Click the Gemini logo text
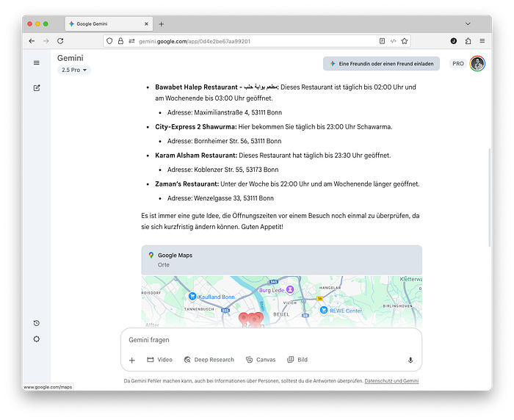This screenshot has height=420, width=514. pyautogui.click(x=70, y=58)
